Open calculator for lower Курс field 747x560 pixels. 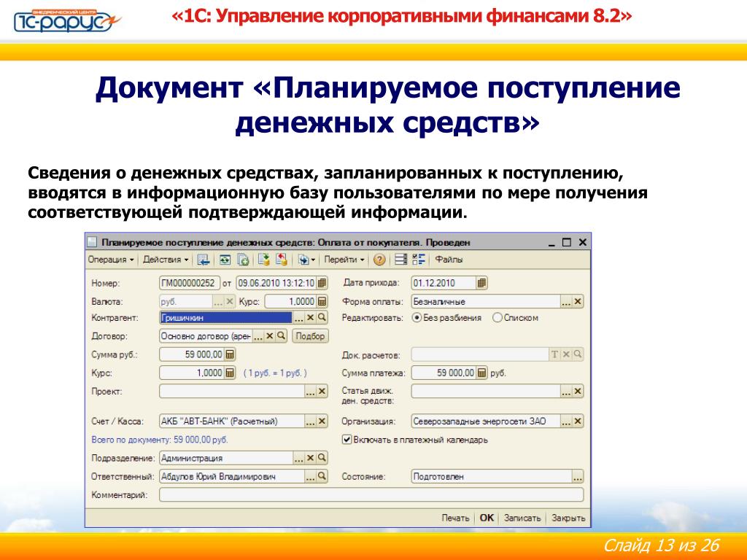[x=230, y=373]
